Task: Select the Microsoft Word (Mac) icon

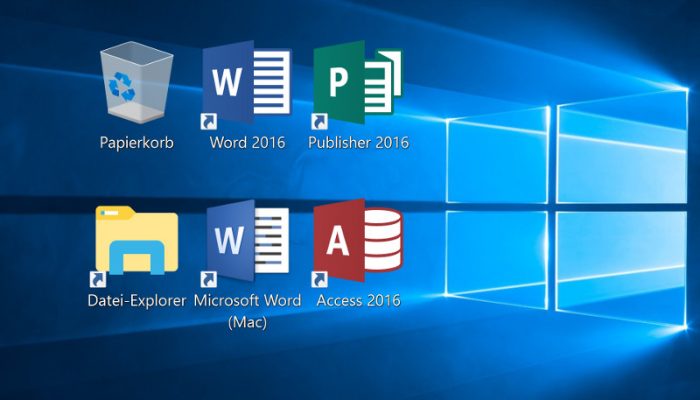Action: pyautogui.click(x=246, y=242)
